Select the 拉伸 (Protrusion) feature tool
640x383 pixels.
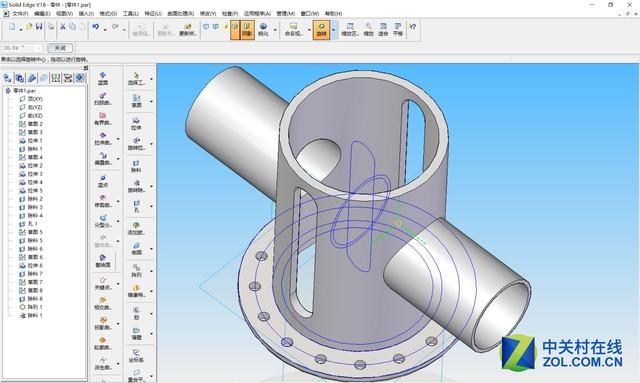pos(136,123)
